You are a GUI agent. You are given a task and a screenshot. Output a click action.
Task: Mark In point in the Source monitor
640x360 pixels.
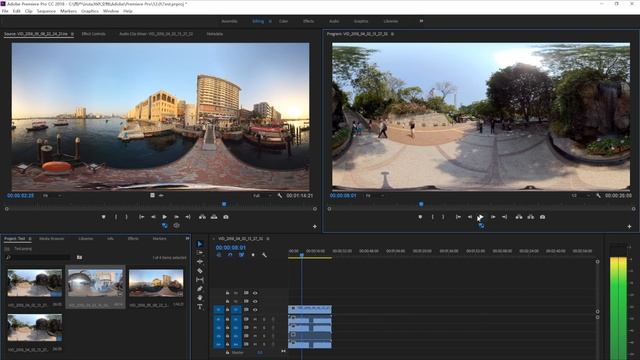point(116,217)
